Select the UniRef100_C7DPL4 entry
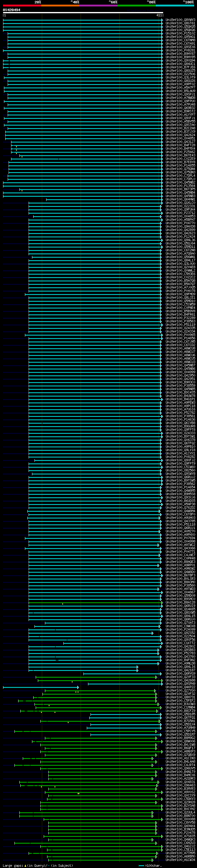197x868 pixels. [180, 176]
